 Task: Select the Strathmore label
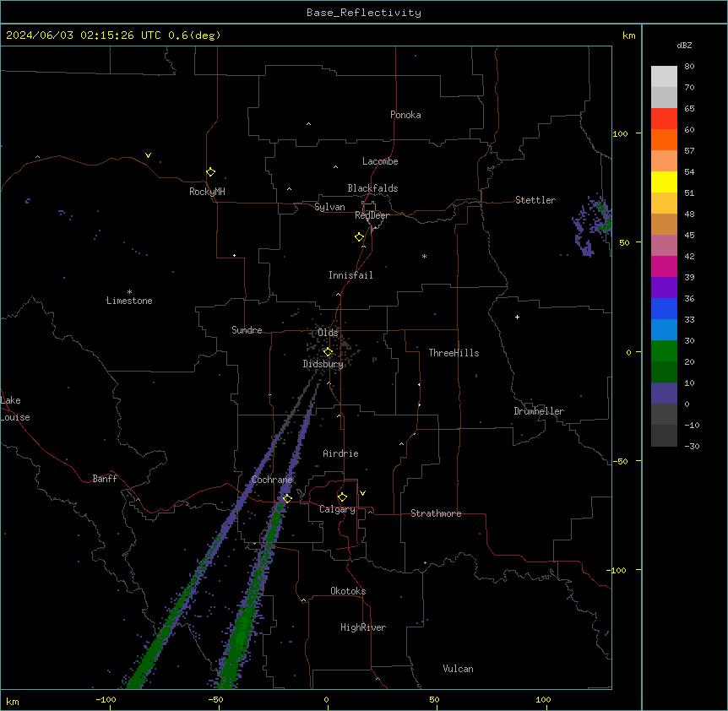[436, 513]
